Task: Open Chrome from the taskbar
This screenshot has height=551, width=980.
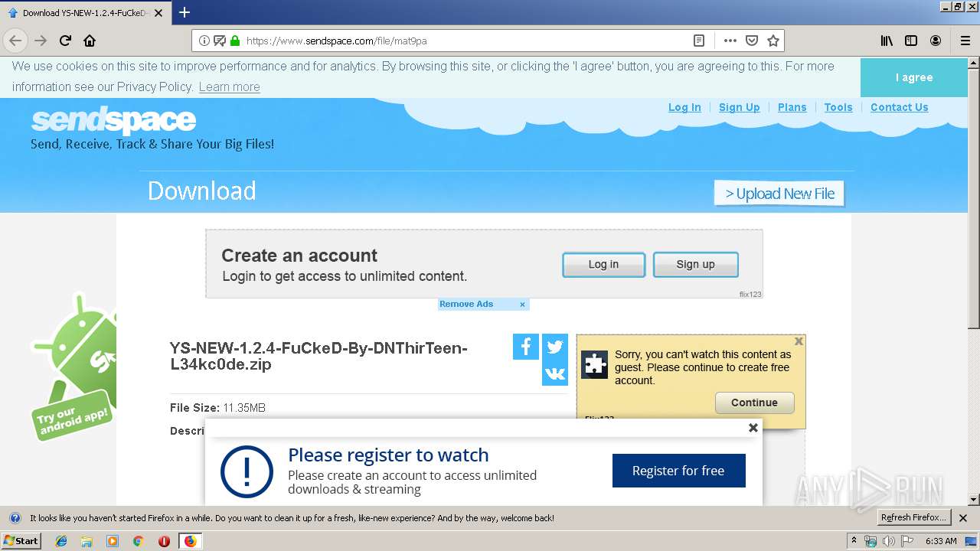Action: (139, 541)
